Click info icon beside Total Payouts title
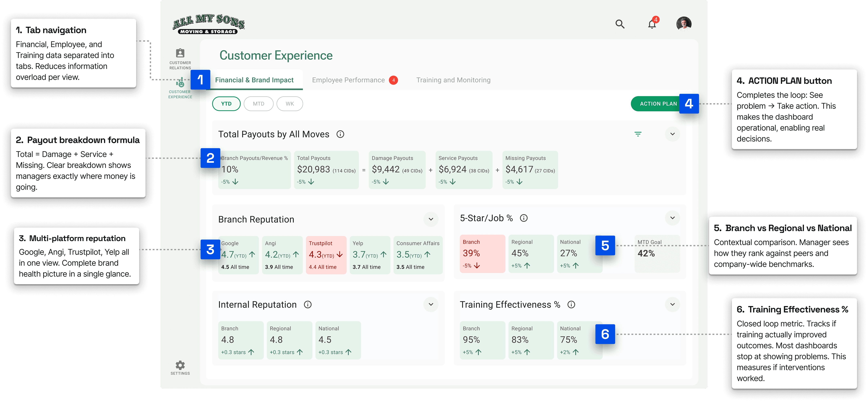Screen dimensions: 868x402 (x=340, y=134)
